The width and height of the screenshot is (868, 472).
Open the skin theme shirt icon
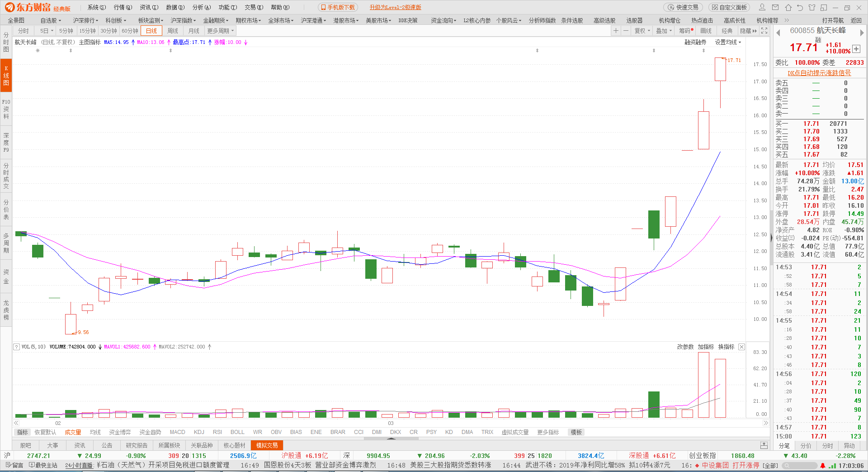[812, 7]
